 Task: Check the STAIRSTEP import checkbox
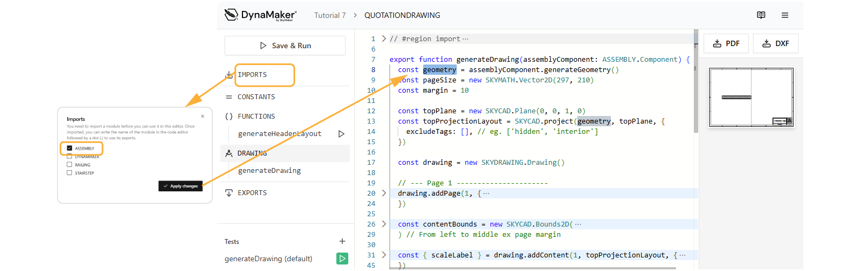(x=69, y=173)
